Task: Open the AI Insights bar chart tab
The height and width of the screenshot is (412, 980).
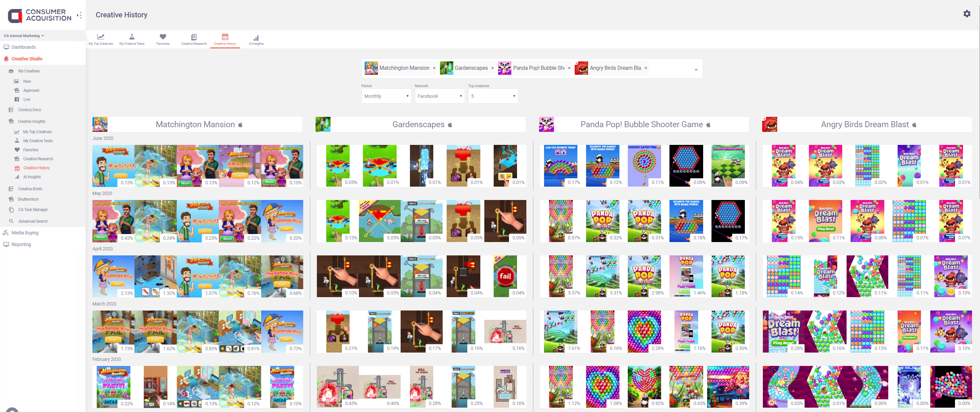Action: (x=256, y=39)
